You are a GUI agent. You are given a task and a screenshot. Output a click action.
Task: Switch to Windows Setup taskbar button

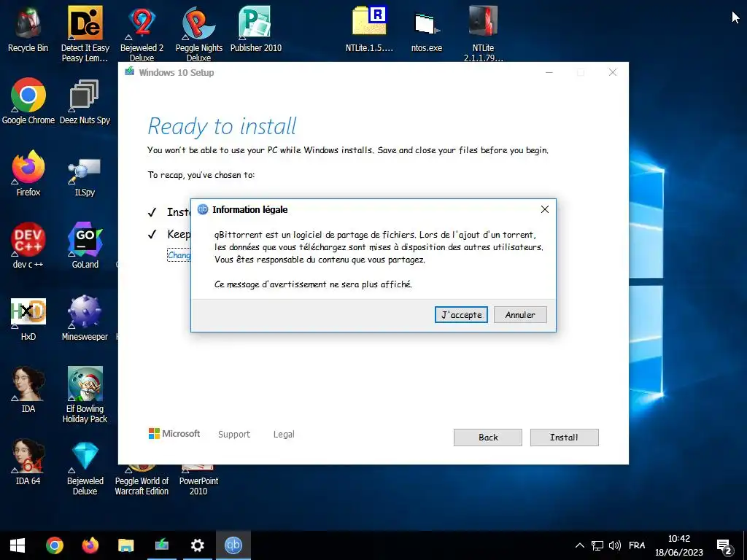tap(161, 545)
